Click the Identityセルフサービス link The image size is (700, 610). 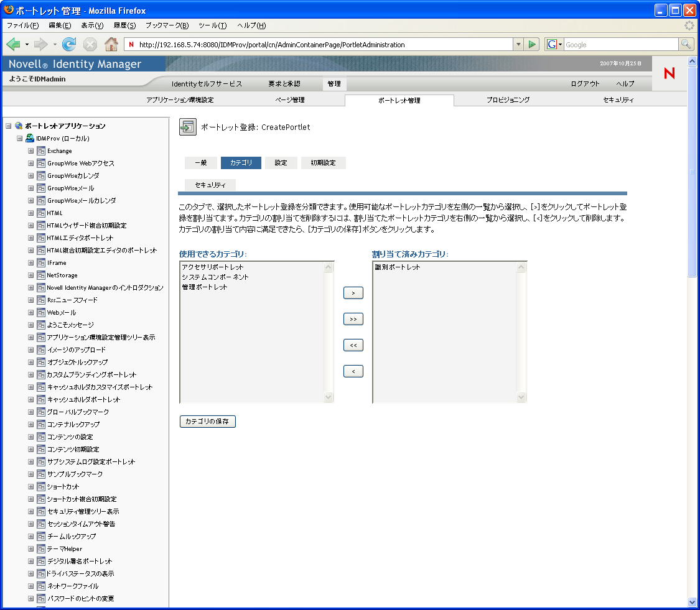point(207,84)
